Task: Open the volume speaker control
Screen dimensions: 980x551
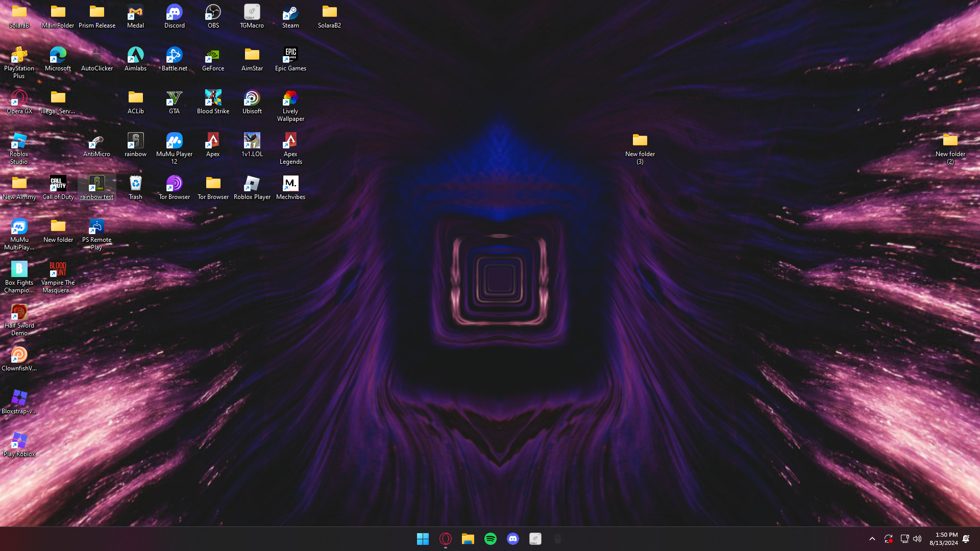Action: tap(917, 539)
